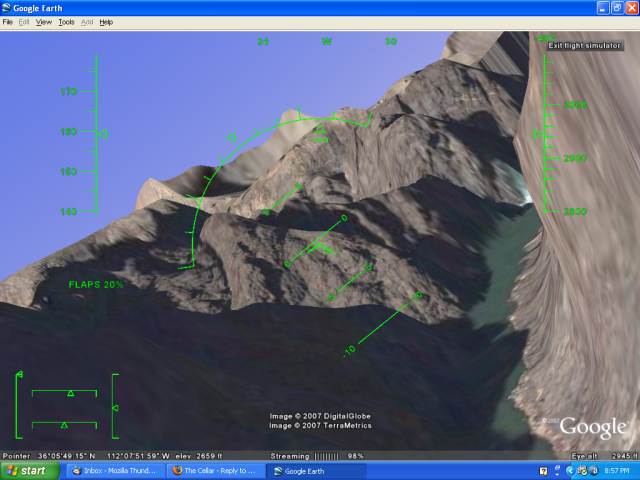Click the greyed-out Add menu
The height and width of the screenshot is (480, 640).
pyautogui.click(x=87, y=22)
